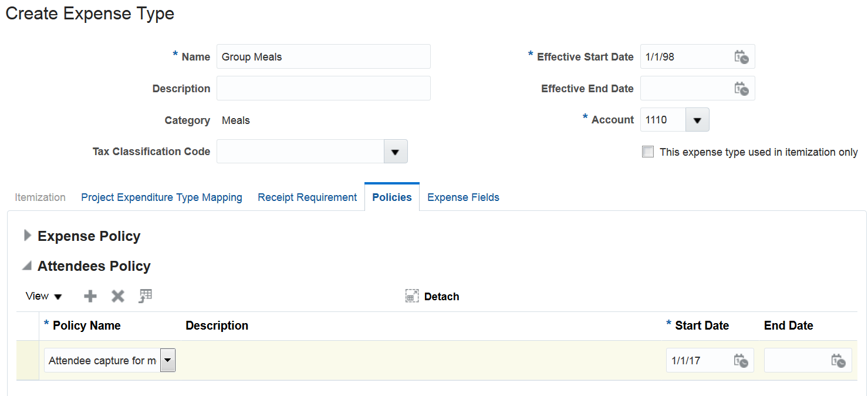Open the Account dropdown arrow

click(697, 120)
